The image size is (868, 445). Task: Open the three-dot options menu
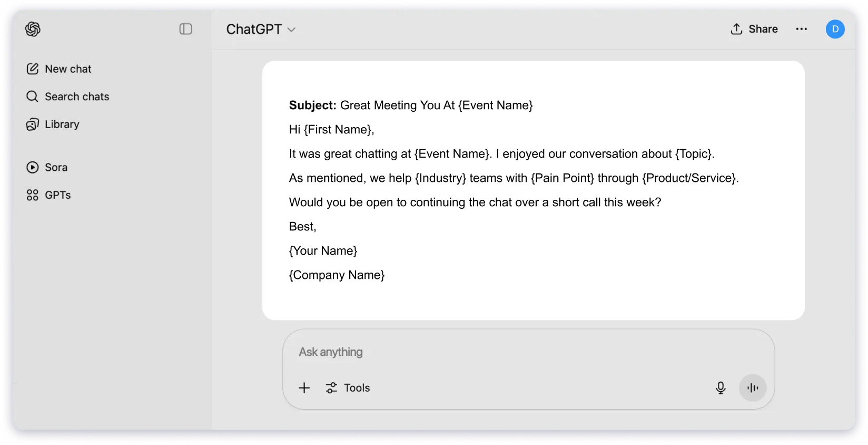tap(801, 29)
